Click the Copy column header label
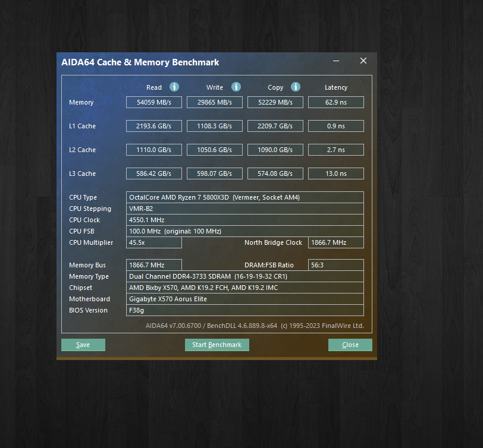 click(x=275, y=87)
